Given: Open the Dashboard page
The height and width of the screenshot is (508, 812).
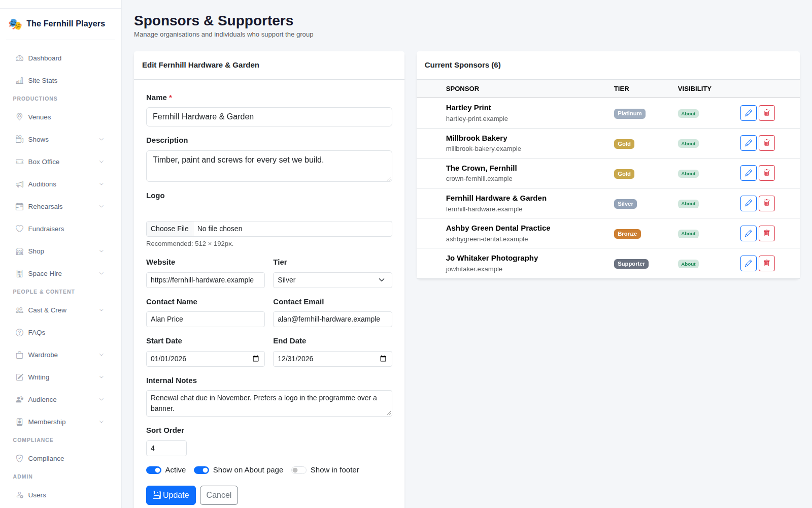Looking at the screenshot, I should 60,58.
